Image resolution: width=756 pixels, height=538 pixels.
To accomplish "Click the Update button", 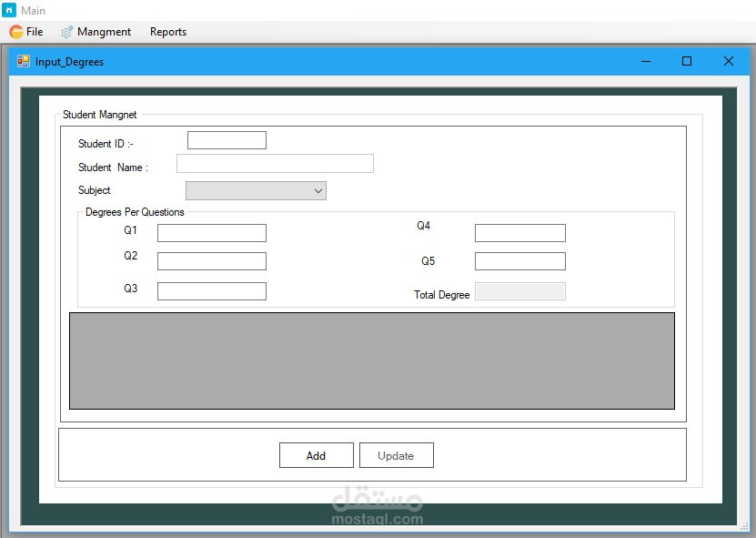I will pyautogui.click(x=397, y=455).
